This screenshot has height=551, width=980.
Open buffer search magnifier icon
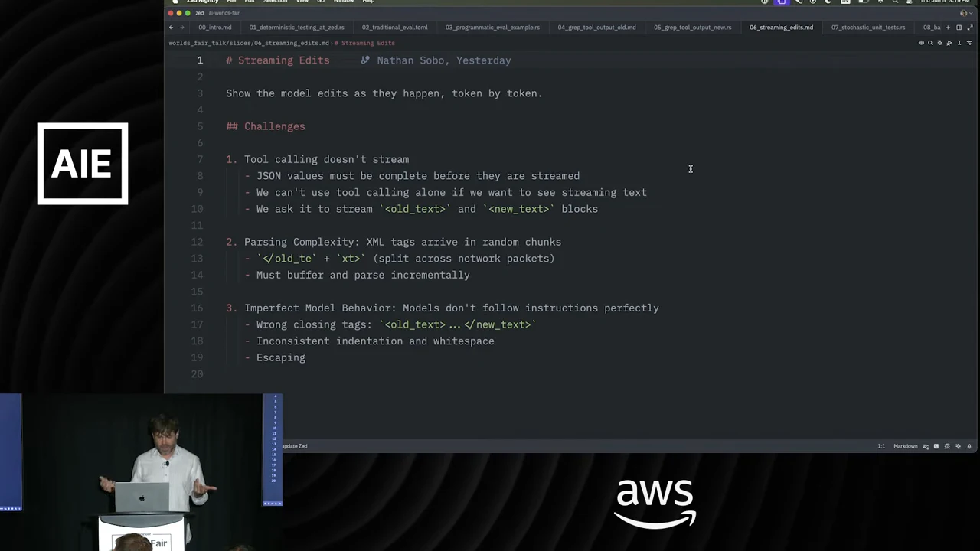click(930, 43)
